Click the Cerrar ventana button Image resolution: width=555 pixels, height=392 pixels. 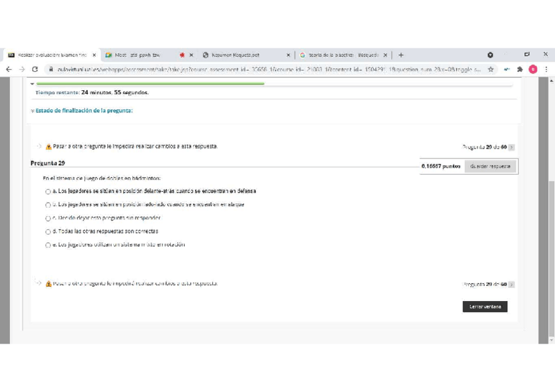click(485, 307)
